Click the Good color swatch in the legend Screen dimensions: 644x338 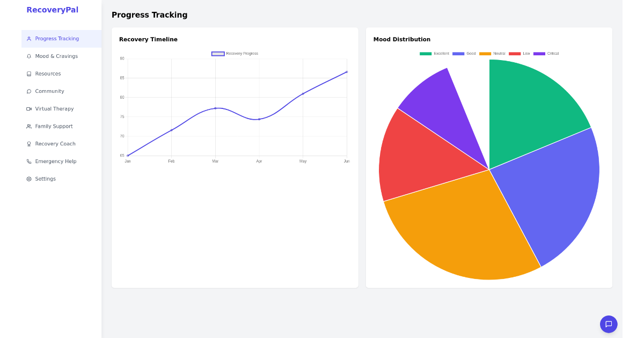(x=458, y=53)
